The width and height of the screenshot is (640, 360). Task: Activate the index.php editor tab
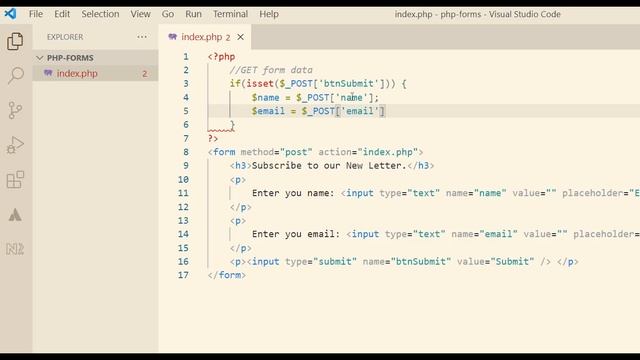(205, 37)
